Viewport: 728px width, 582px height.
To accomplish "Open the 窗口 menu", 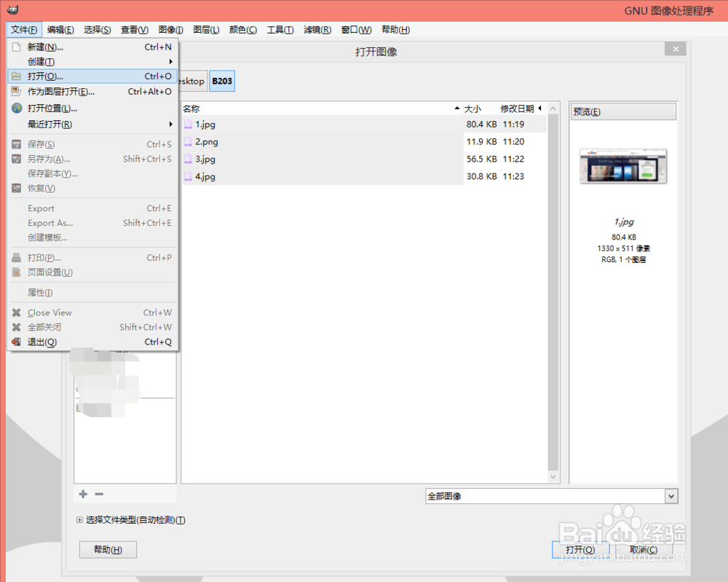I will [x=355, y=30].
